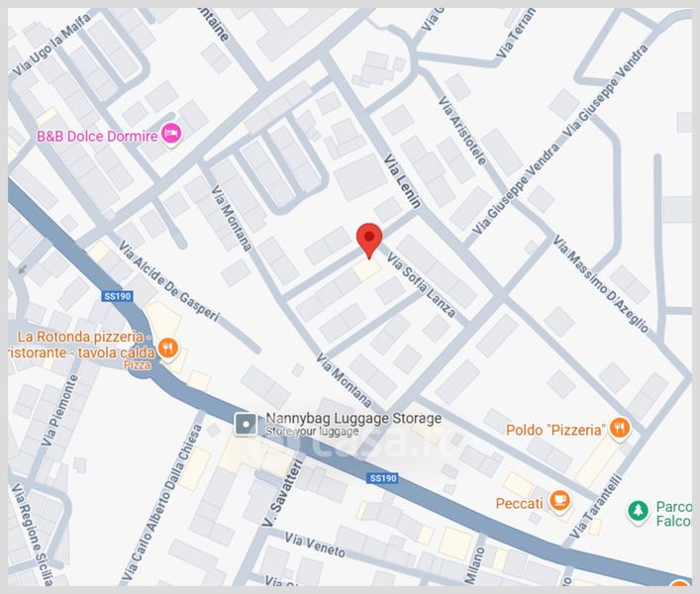Click the Via Veneto street label
700x594 pixels.
point(315,544)
